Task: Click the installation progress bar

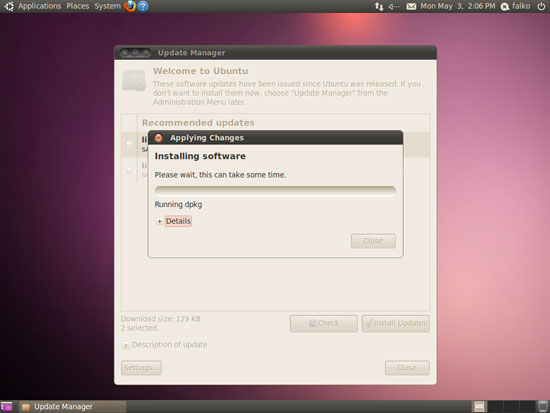Action: [275, 191]
